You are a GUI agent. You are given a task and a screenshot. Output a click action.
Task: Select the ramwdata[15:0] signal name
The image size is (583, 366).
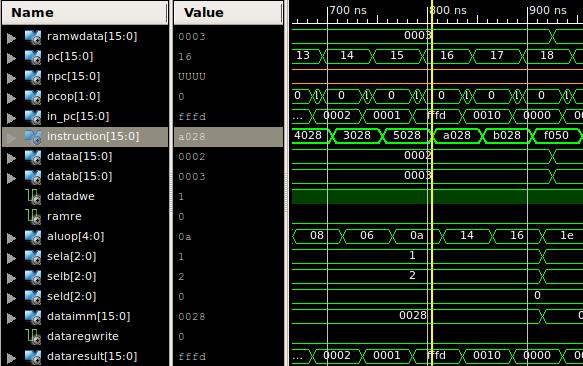[x=92, y=36]
